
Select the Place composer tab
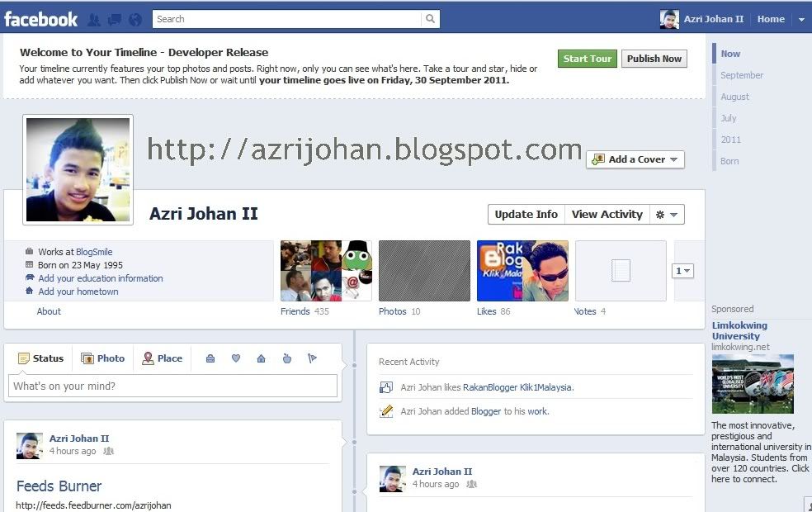point(162,358)
